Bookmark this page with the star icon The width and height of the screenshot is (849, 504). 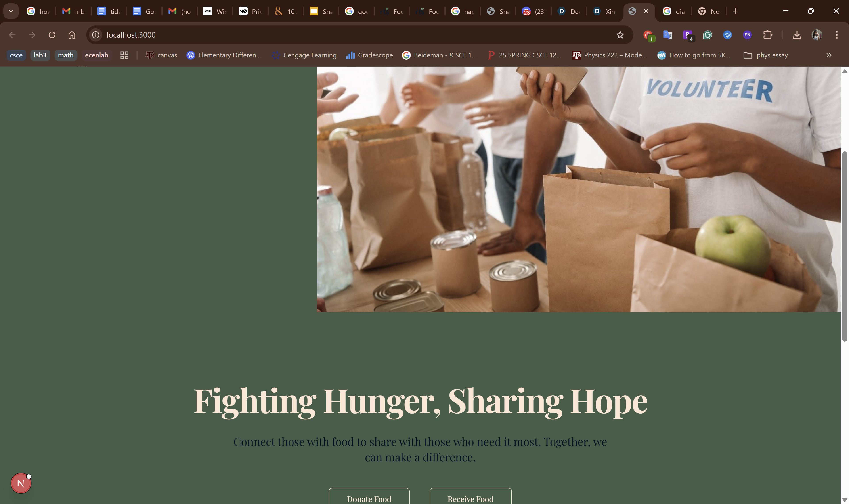tap(620, 35)
